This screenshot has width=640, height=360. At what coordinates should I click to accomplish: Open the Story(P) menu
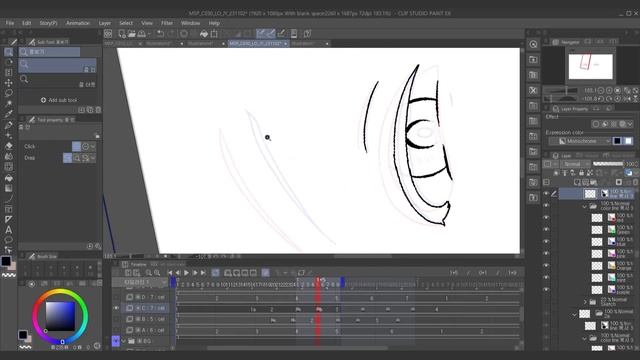click(48, 23)
